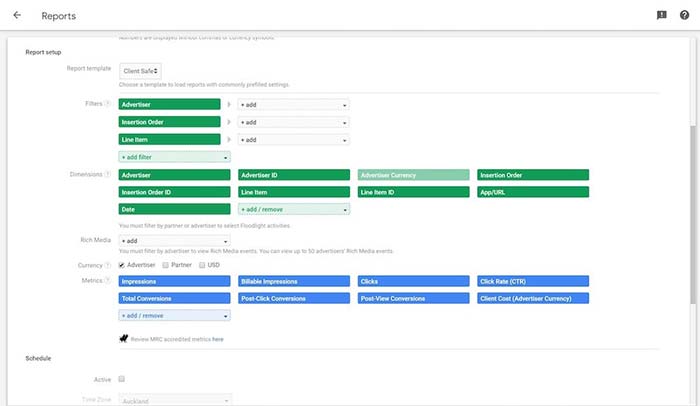Open the add dropdown for Advertiser filter
700x406 pixels.
tap(293, 105)
